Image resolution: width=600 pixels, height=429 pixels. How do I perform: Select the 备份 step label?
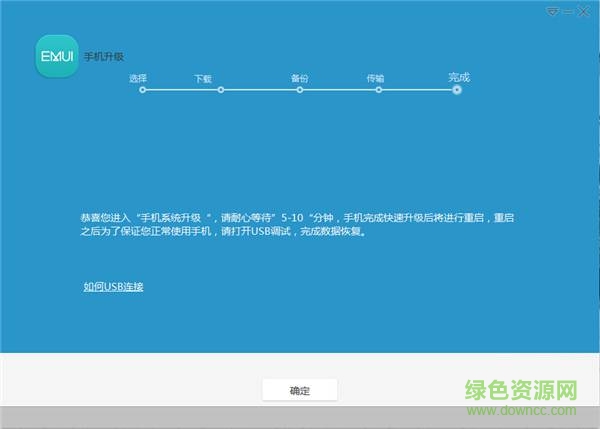tap(300, 77)
